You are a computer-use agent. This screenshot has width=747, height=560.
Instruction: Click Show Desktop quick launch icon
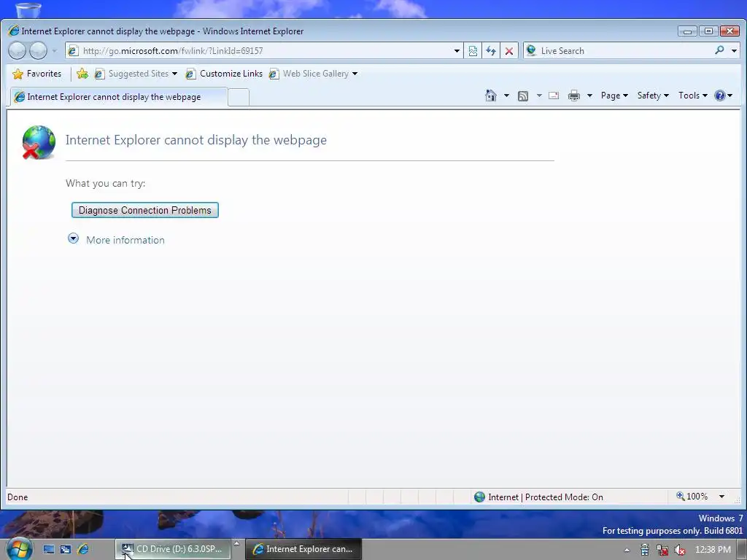pos(49,549)
